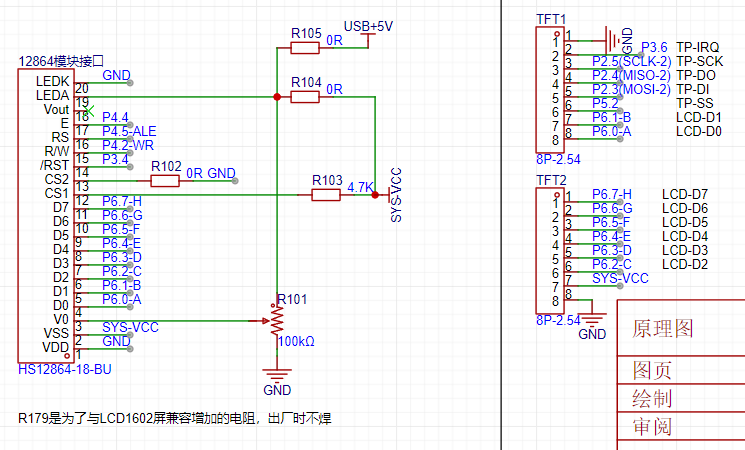The width and height of the screenshot is (745, 450).
Task: Select the TP-SS text annotation
Action: (695, 103)
